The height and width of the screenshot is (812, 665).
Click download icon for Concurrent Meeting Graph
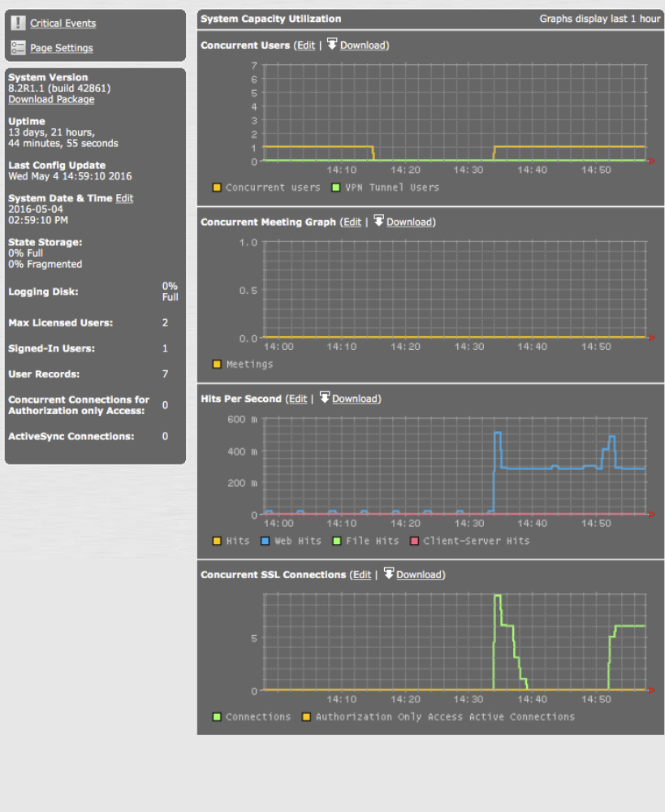coord(378,222)
